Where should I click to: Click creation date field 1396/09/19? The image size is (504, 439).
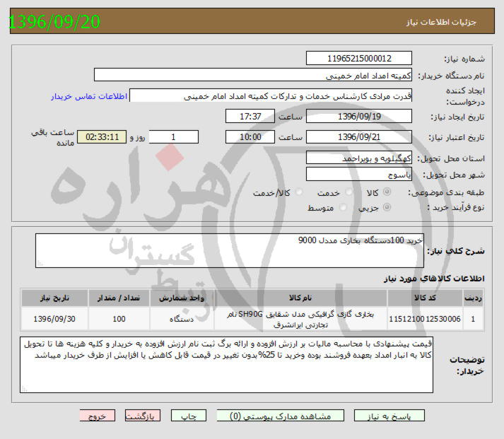click(359, 116)
